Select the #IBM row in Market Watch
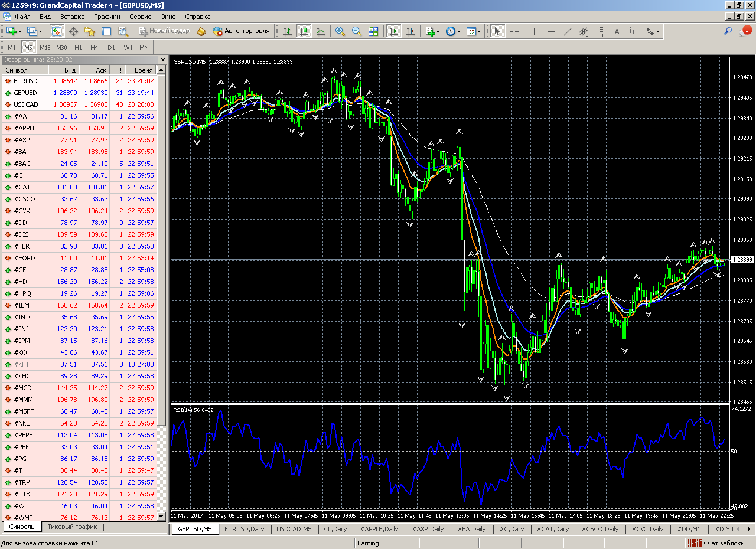The height and width of the screenshot is (549, 756). (x=79, y=305)
